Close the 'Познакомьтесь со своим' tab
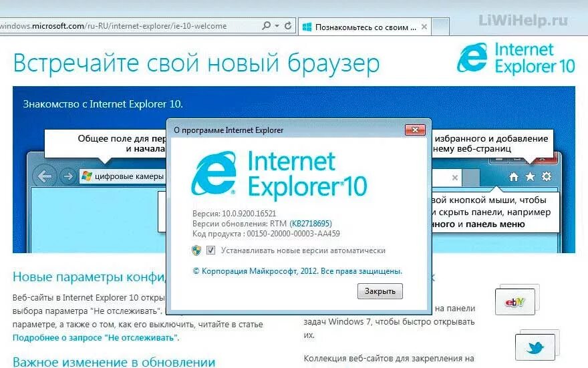588x368 pixels. tap(424, 27)
